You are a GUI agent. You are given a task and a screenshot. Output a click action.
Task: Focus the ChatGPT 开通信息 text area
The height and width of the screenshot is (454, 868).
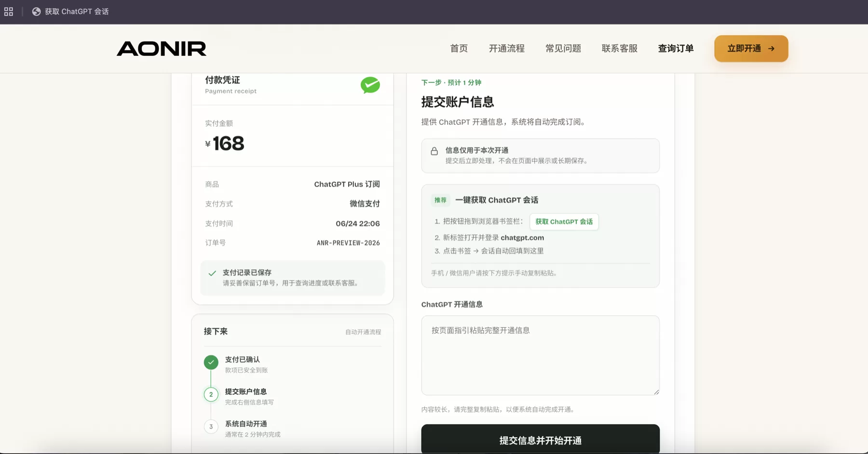click(541, 356)
